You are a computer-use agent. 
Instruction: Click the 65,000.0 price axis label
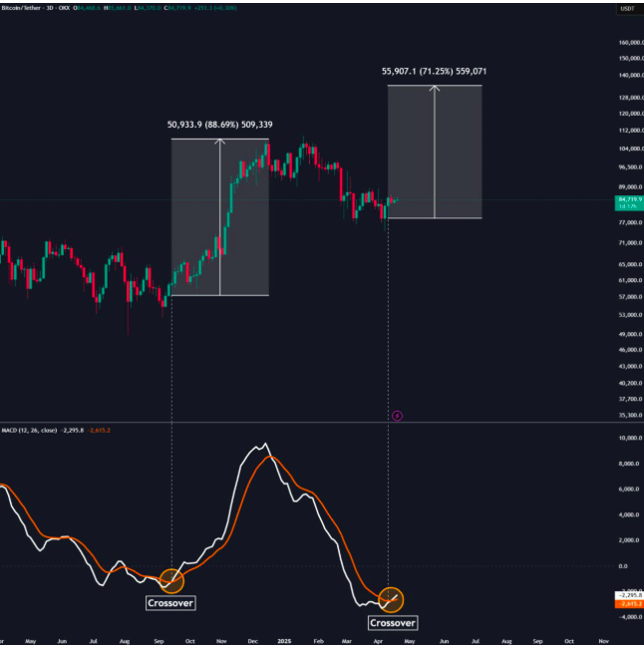[x=631, y=264]
